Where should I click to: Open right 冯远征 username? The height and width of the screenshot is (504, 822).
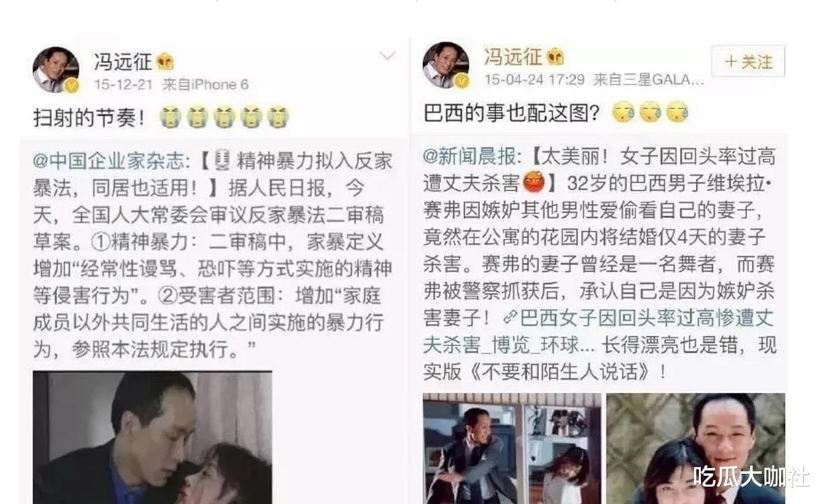tap(513, 56)
